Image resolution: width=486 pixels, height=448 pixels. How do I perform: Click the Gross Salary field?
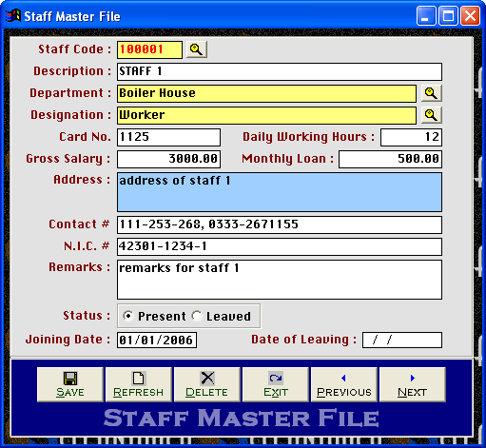(168, 159)
